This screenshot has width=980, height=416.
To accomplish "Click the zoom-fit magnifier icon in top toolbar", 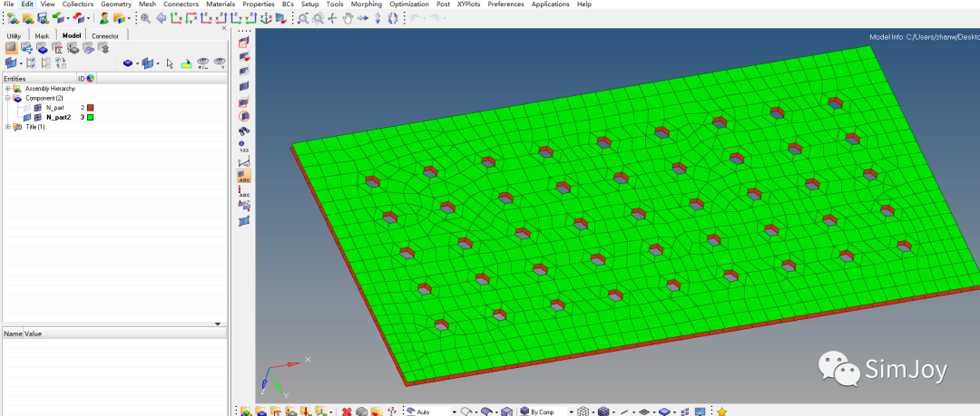I will coord(145,18).
